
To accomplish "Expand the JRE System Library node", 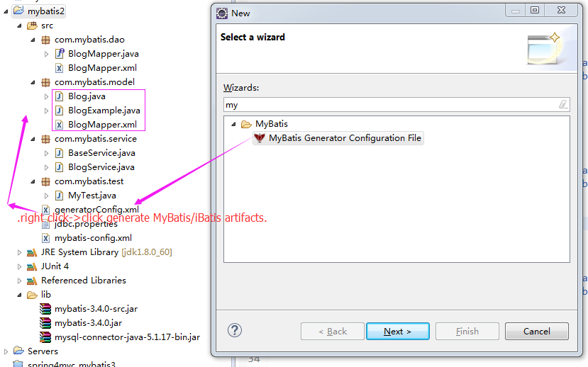I will (x=19, y=252).
